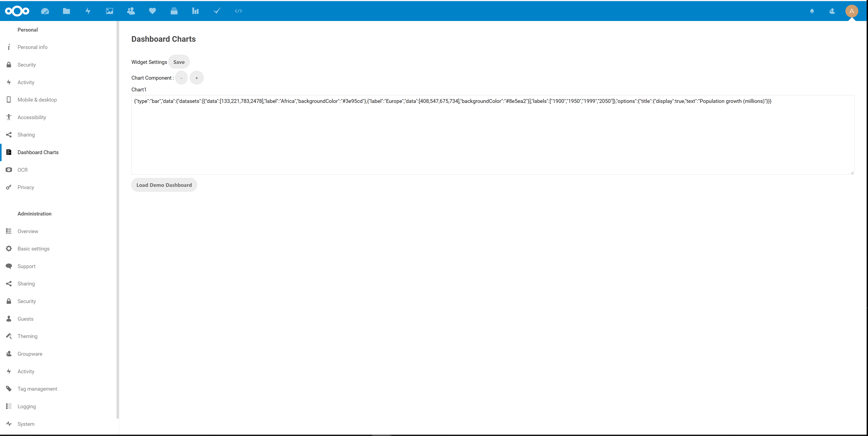Open the Activity lightning bolt icon in top bar

(x=88, y=11)
